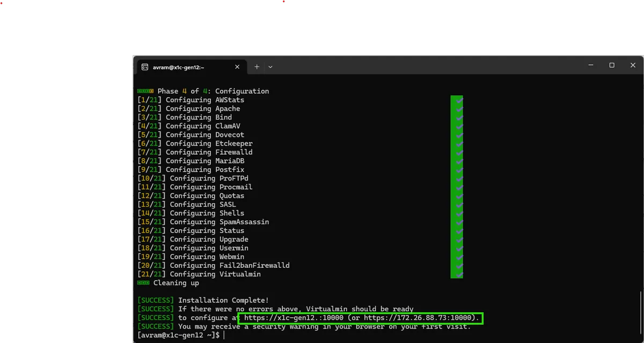The height and width of the screenshot is (343, 644).
Task: Click the checkmark beside Configuring SpamAssassin
Action: (457, 222)
